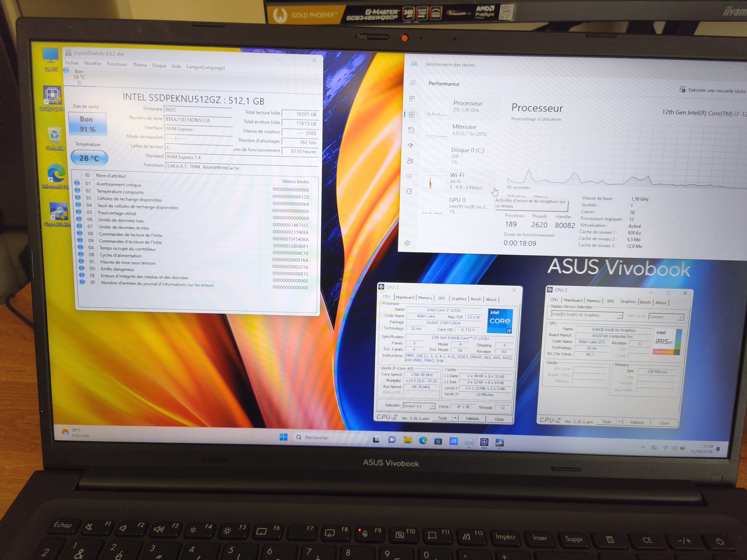Screen dimensions: 747x560
Task: Open Task Manager settings gear
Action: pos(407,243)
